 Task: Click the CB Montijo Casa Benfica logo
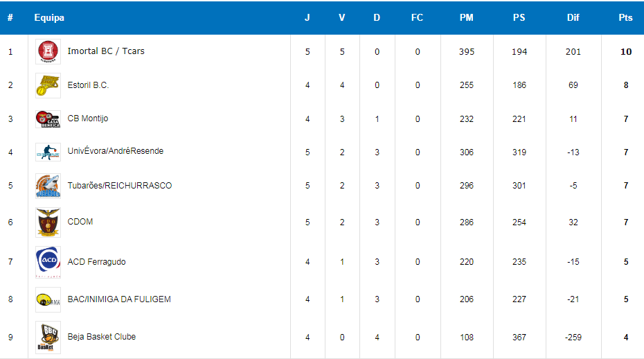coord(48,119)
